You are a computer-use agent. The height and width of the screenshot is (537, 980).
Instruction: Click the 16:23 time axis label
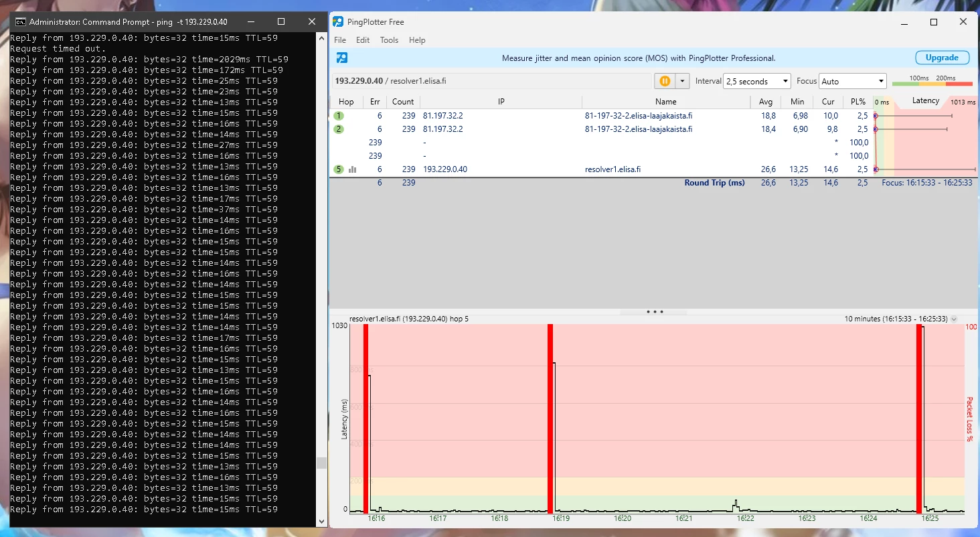807,518
